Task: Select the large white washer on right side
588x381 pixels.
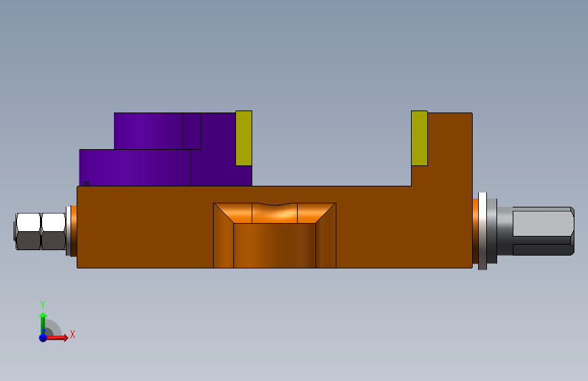Action: coord(482,231)
